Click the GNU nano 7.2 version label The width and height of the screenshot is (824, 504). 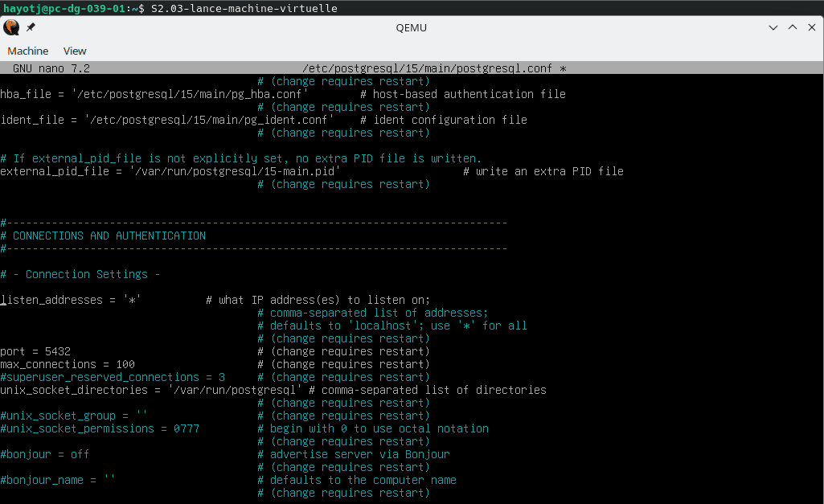(x=44, y=68)
